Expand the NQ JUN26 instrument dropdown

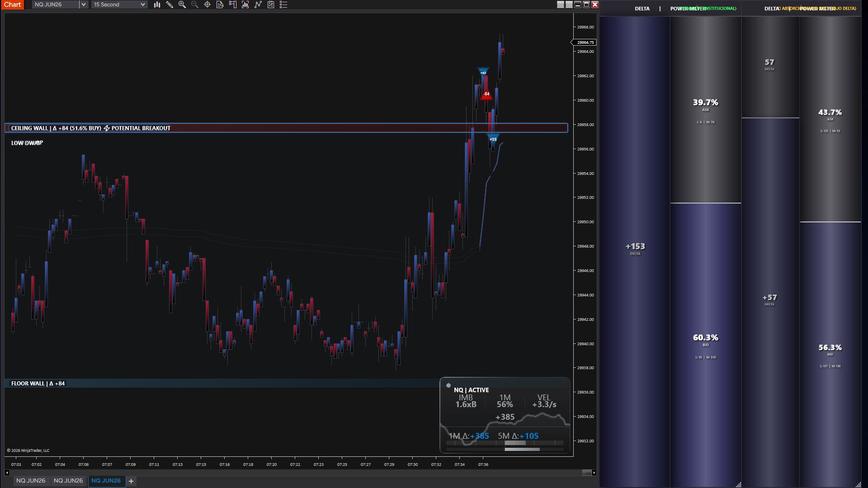click(83, 5)
